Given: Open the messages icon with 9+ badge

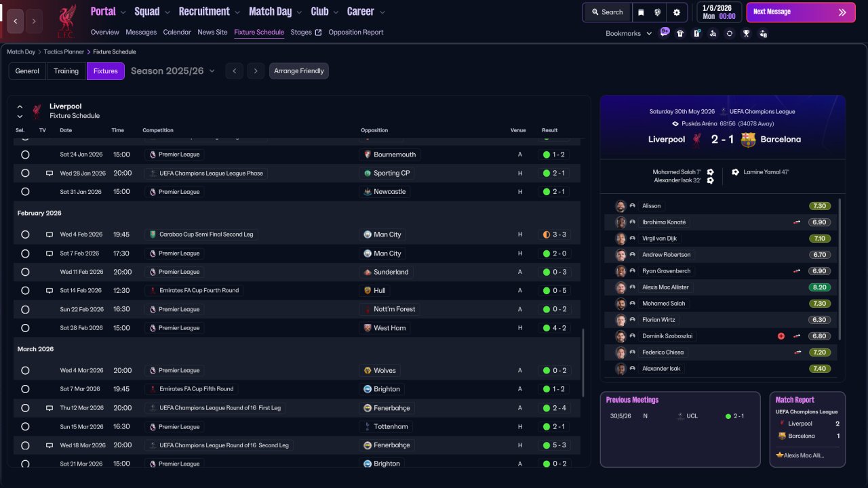Looking at the screenshot, I should [x=665, y=33].
